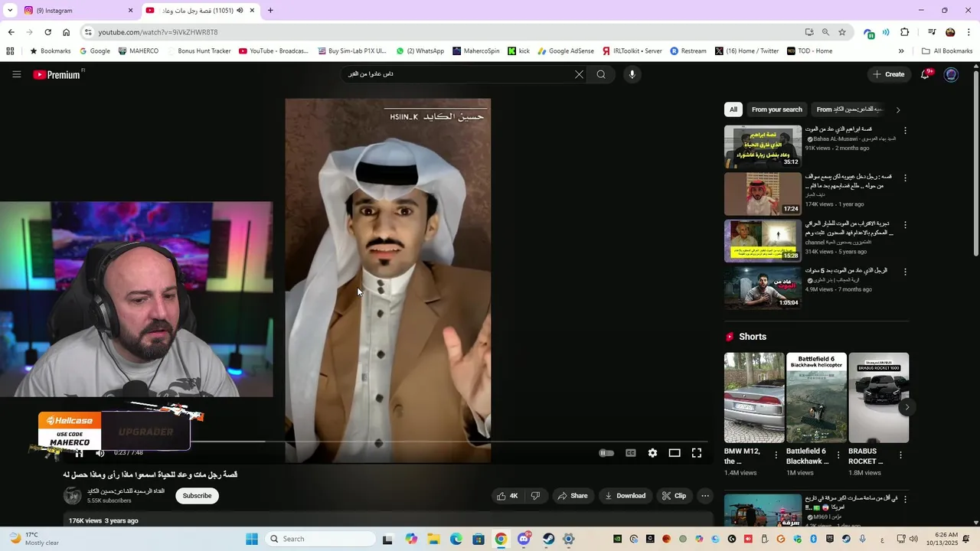This screenshot has height=551, width=980.
Task: Open options for the 1:05:04 suggested video
Action: [905, 272]
